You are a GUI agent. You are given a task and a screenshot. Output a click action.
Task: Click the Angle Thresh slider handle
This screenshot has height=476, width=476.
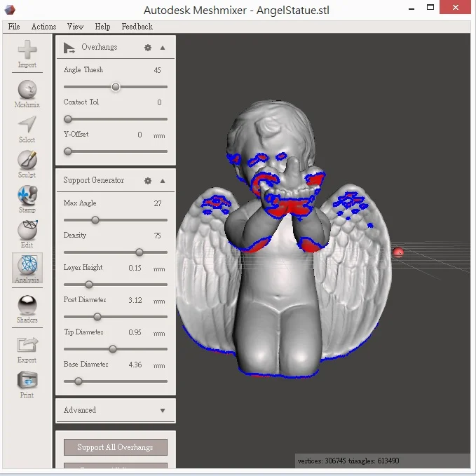pyautogui.click(x=116, y=87)
